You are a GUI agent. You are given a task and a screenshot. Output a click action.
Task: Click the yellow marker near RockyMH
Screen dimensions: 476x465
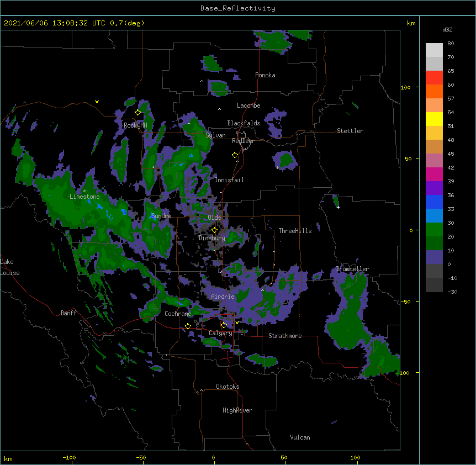pyautogui.click(x=137, y=113)
